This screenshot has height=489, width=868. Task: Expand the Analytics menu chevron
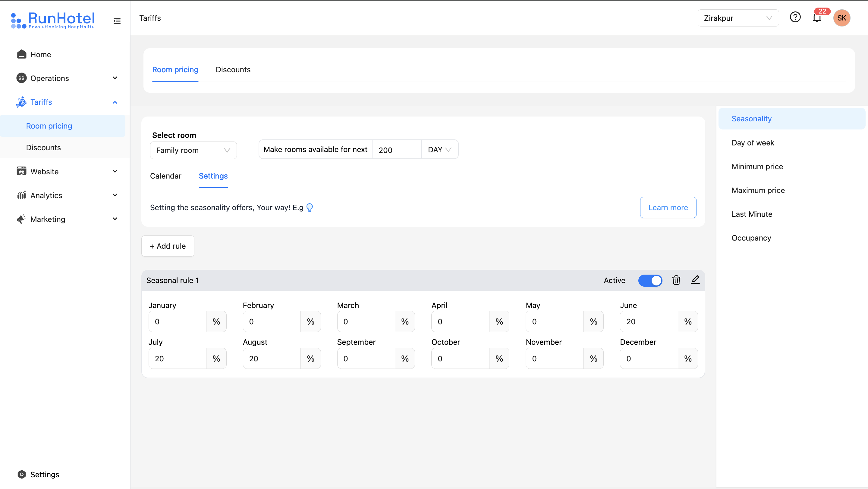115,195
